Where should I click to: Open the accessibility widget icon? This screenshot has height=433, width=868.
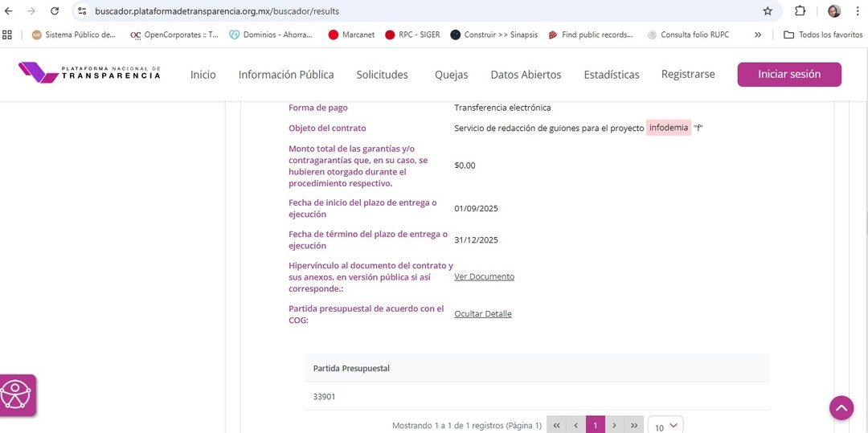pos(18,395)
